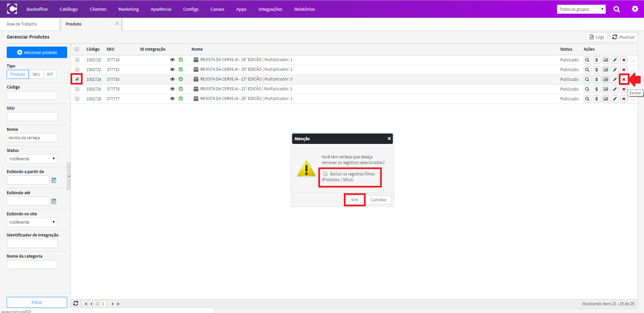Click the Identificador de Integração input field

(x=32, y=244)
